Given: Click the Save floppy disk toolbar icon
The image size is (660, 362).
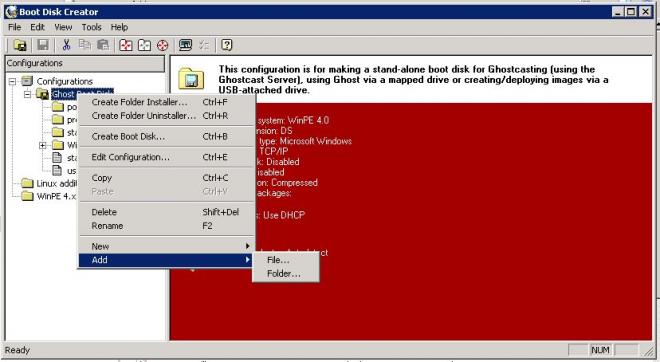Looking at the screenshot, I should [x=43, y=45].
